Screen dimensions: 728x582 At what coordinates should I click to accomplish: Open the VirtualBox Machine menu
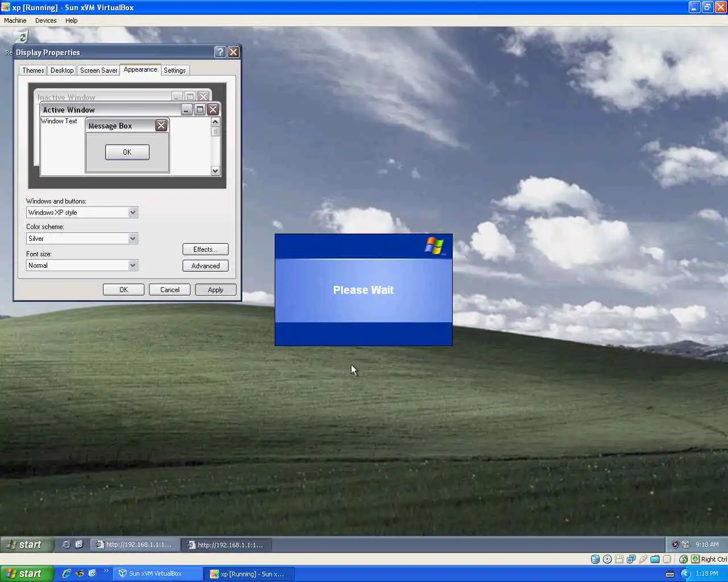pyautogui.click(x=15, y=20)
